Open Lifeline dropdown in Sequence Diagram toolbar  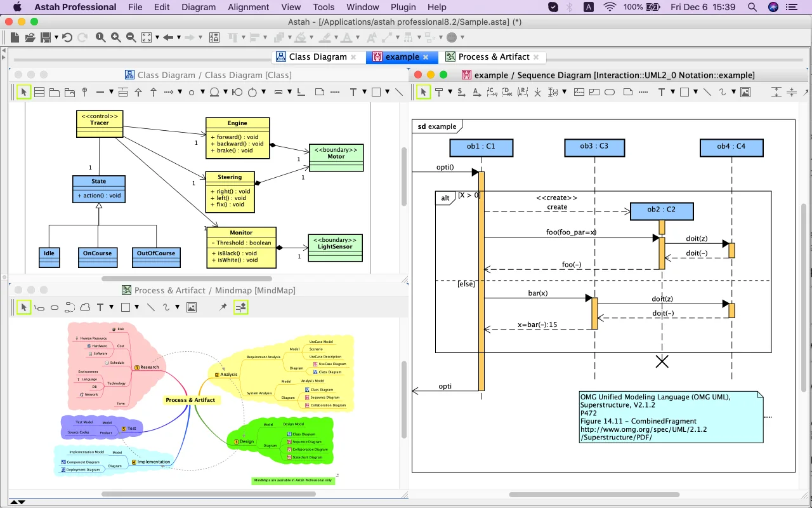450,92
